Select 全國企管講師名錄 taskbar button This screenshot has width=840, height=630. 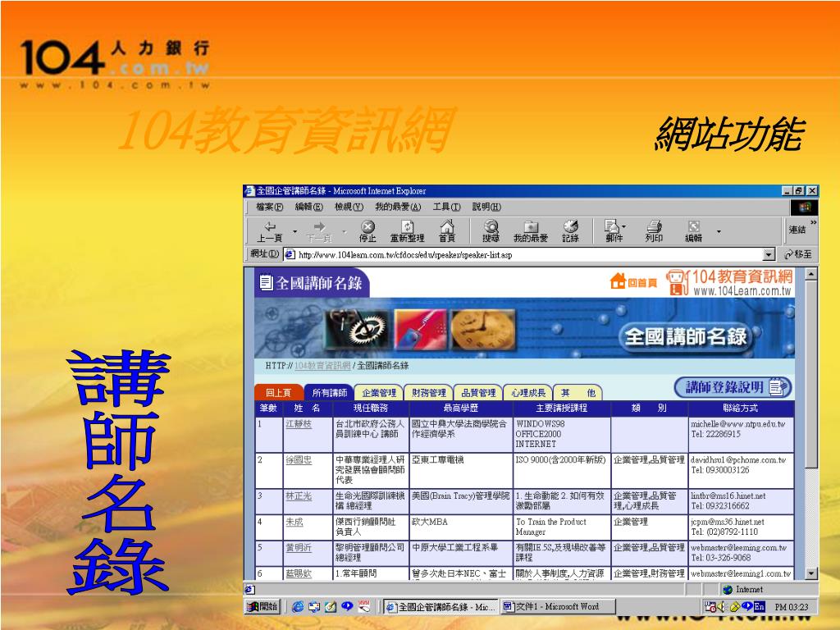[x=441, y=606]
